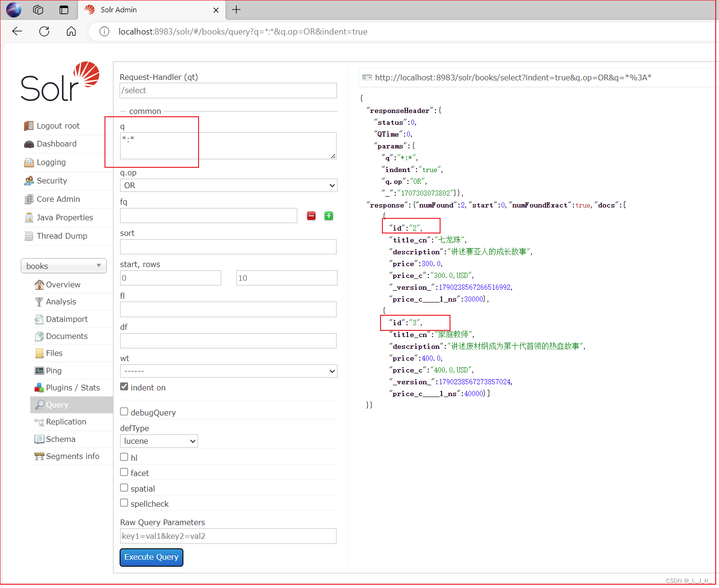The width and height of the screenshot is (719, 588).
Task: Open the Schema page for books
Action: tap(61, 439)
